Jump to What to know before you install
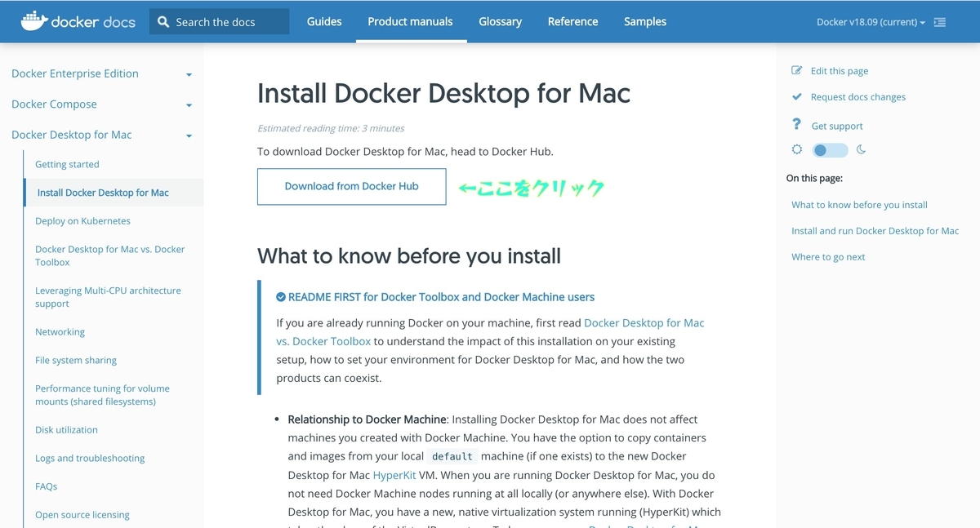 [x=859, y=205]
